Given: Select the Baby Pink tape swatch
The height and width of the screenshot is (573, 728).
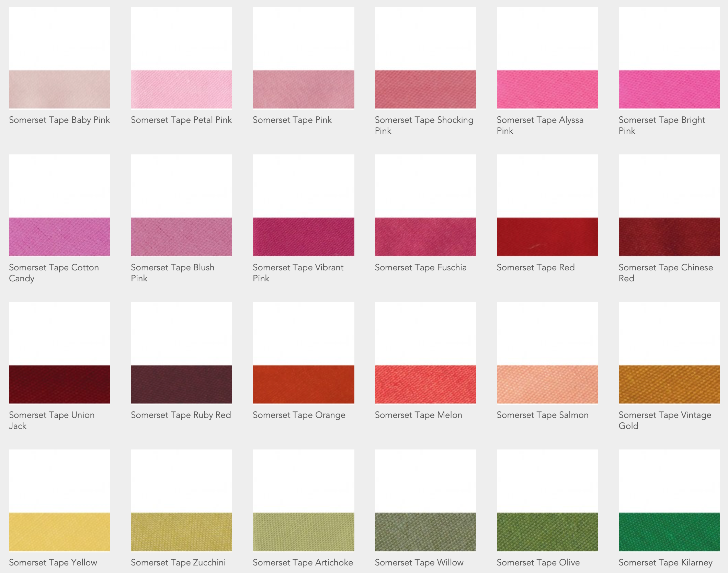Looking at the screenshot, I should [59, 89].
